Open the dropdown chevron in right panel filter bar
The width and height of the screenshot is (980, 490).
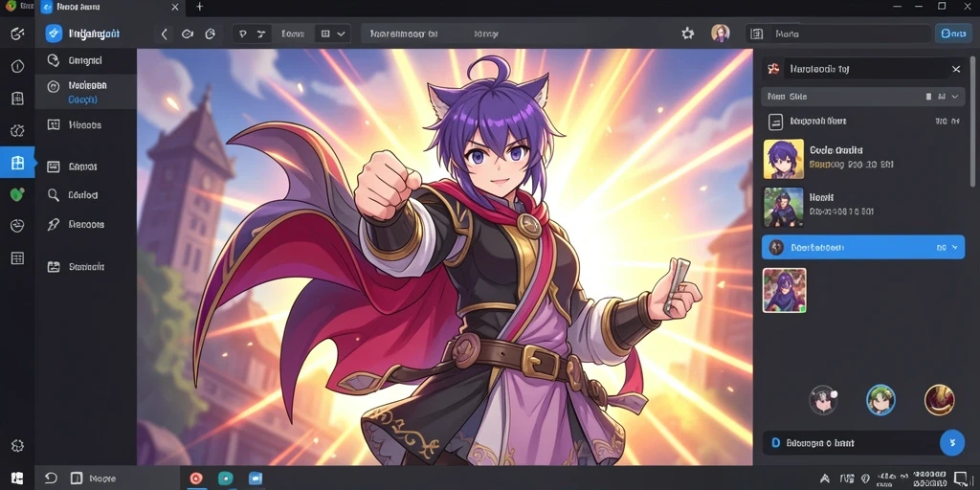click(x=955, y=97)
